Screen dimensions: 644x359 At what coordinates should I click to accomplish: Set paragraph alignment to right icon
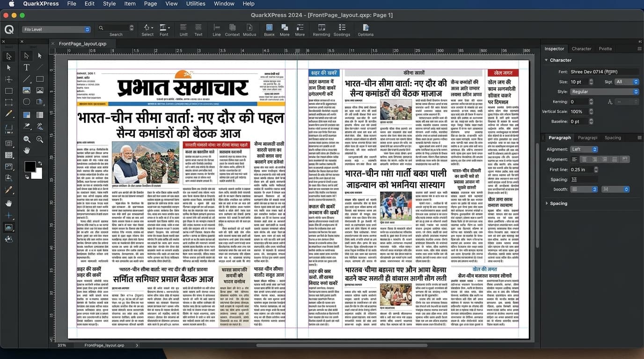click(x=594, y=159)
